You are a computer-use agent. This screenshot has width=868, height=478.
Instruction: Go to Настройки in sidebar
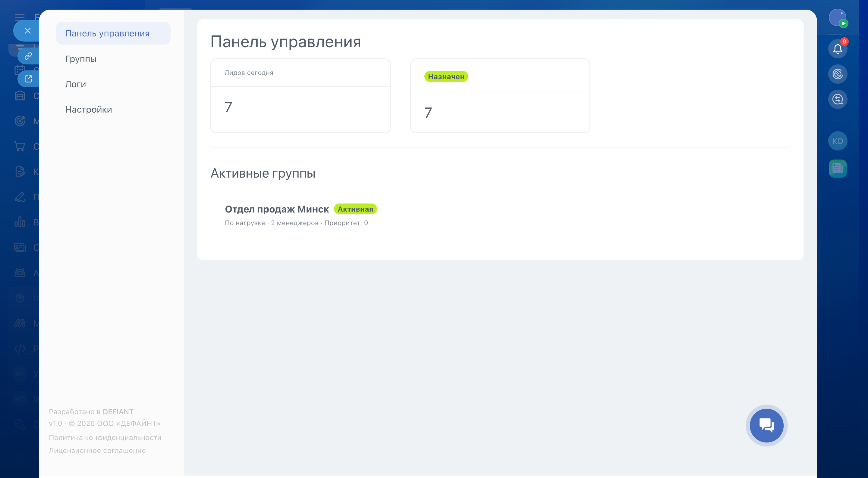point(89,109)
